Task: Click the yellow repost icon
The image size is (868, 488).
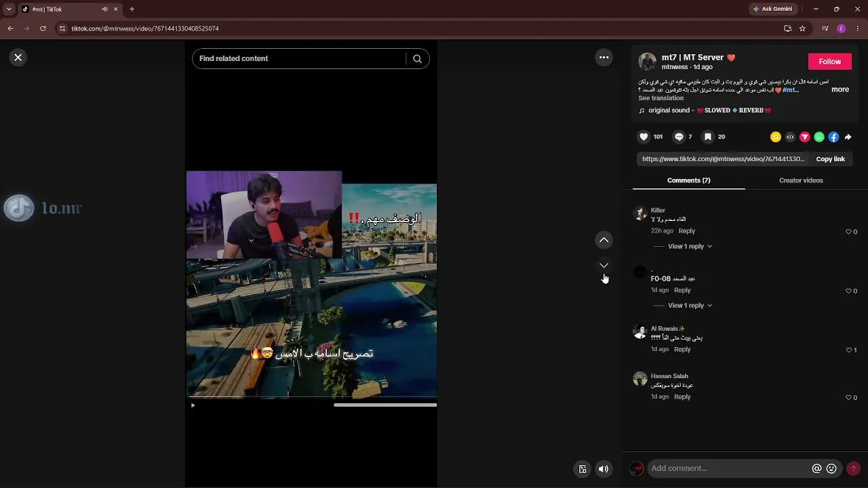Action: 776,137
